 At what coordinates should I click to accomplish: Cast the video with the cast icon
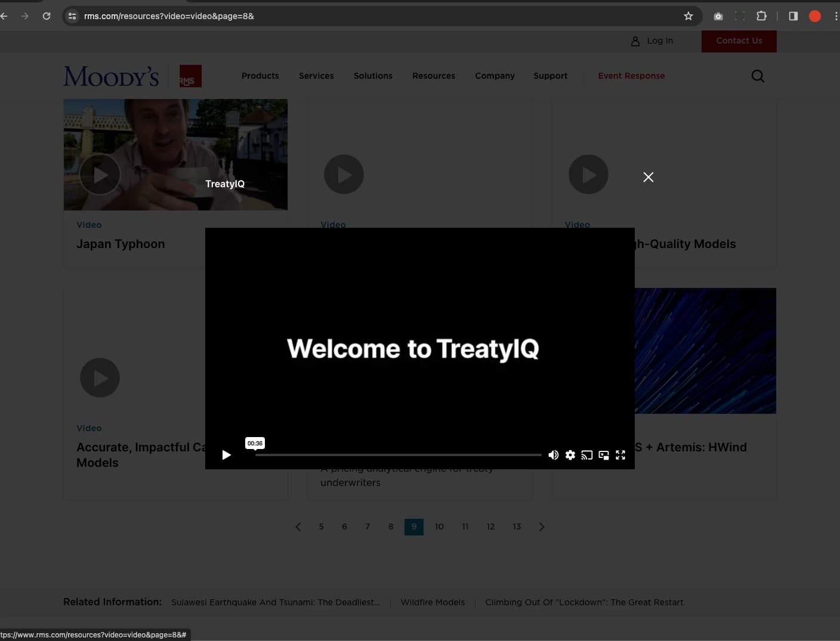587,455
